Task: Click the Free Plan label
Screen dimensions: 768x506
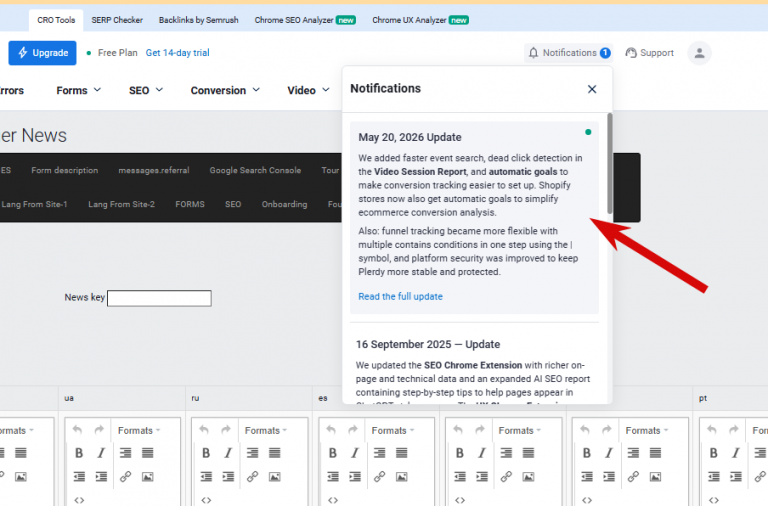Action: (118, 53)
